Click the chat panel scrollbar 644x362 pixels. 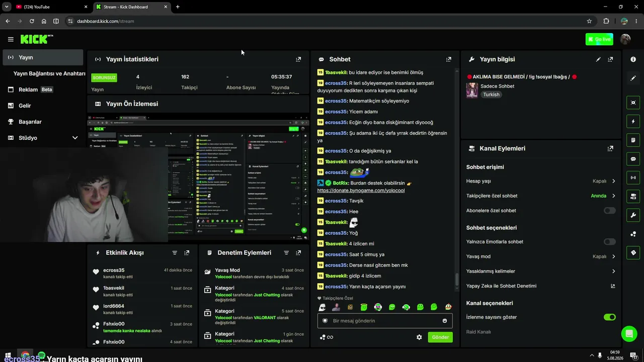[x=457, y=280]
